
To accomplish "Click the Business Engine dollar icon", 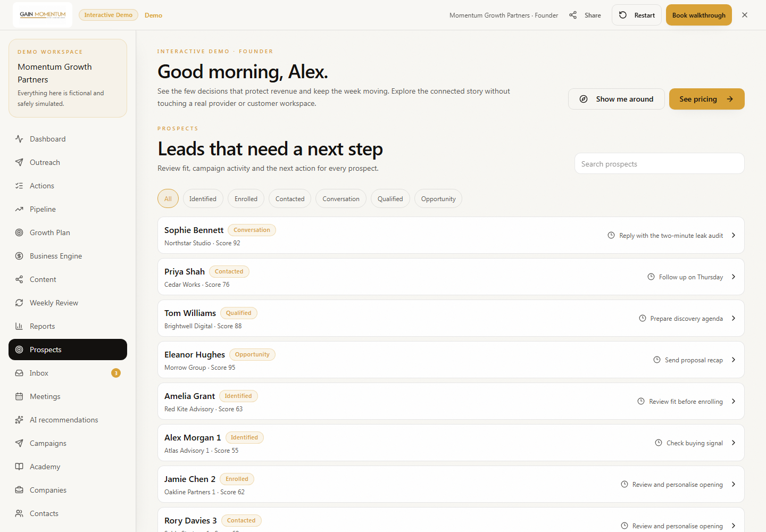I will [19, 256].
